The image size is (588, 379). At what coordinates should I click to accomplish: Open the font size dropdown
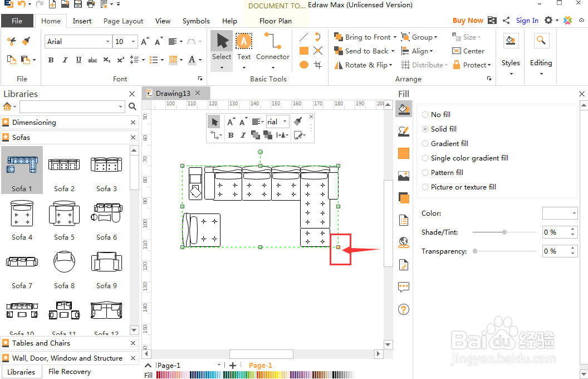pyautogui.click(x=133, y=41)
